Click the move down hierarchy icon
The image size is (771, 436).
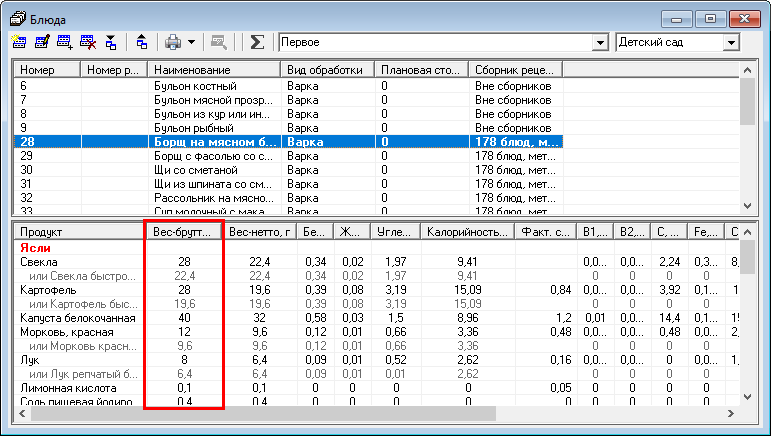(x=110, y=43)
